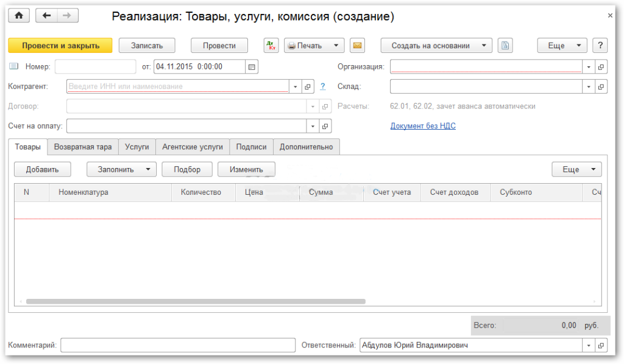Expand the Склад dropdown arrow
This screenshot has height=364, width=624.
(589, 86)
